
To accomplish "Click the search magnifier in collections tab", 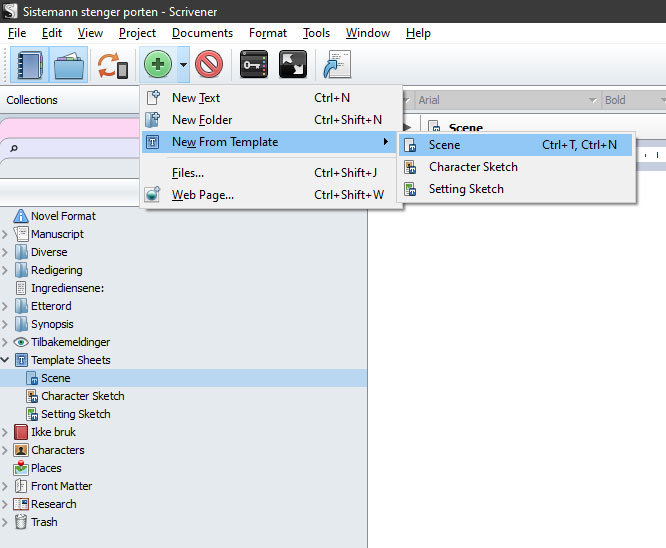I will (14, 148).
